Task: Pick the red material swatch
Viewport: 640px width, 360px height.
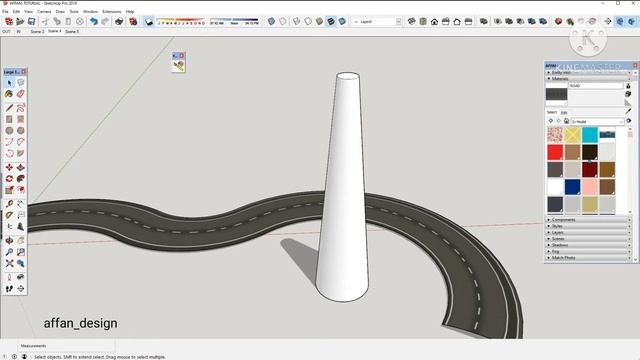Action: pyautogui.click(x=555, y=152)
